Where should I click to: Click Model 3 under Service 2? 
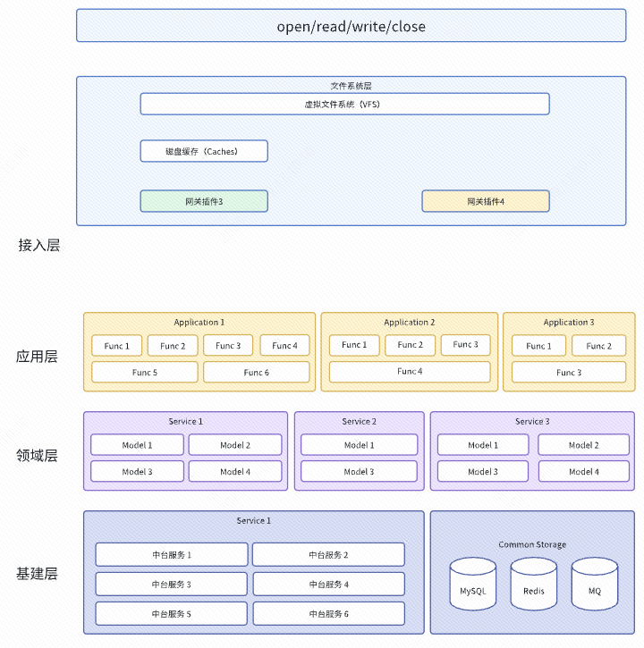point(359,471)
